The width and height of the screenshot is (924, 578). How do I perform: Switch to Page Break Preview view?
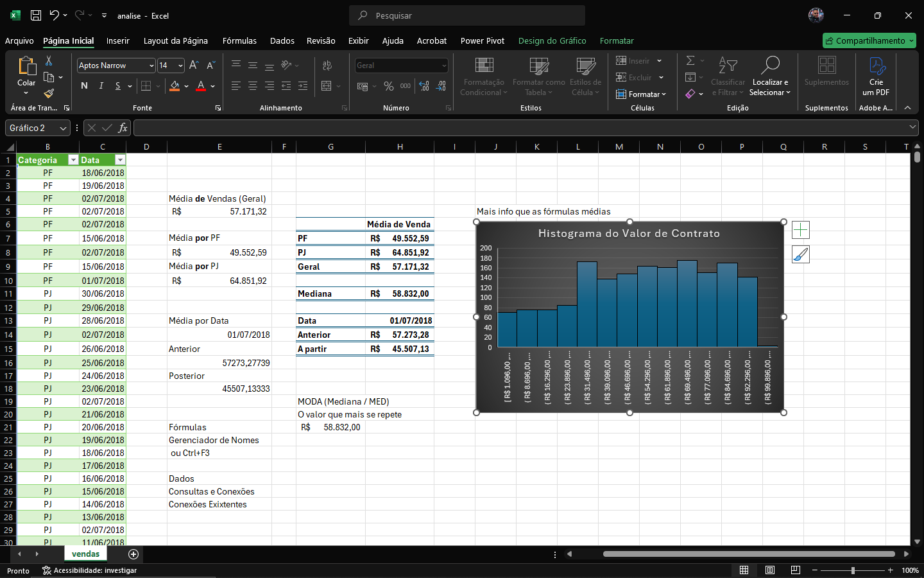tap(796, 570)
